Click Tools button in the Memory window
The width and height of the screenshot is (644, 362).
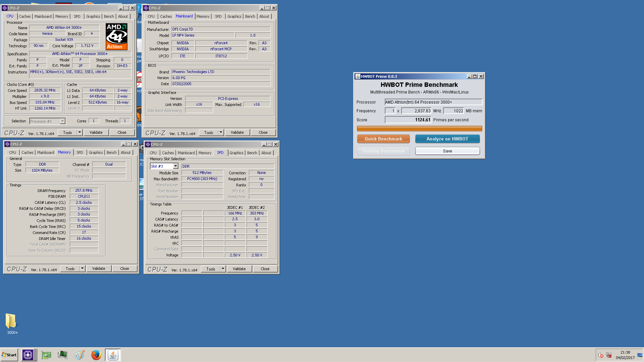pos(70,268)
